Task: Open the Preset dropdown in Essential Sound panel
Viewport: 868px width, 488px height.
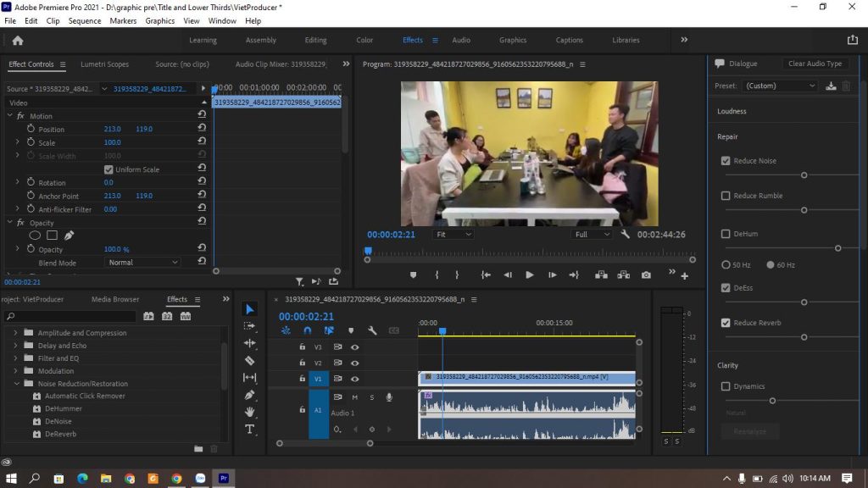Action: coord(780,85)
